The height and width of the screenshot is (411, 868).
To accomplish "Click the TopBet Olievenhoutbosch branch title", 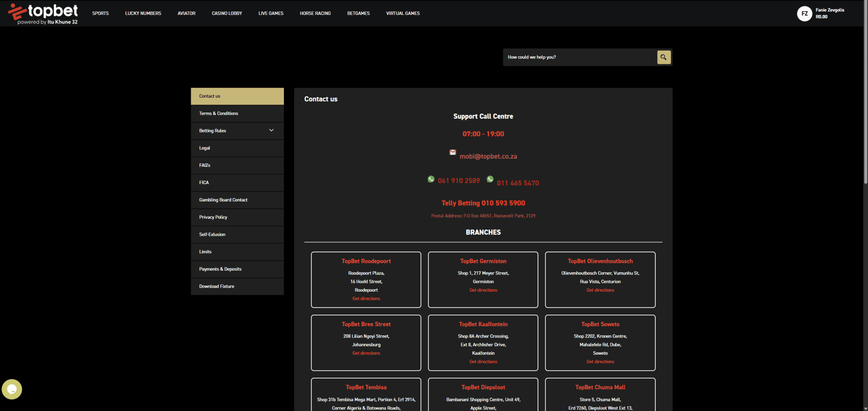I will (x=600, y=261).
